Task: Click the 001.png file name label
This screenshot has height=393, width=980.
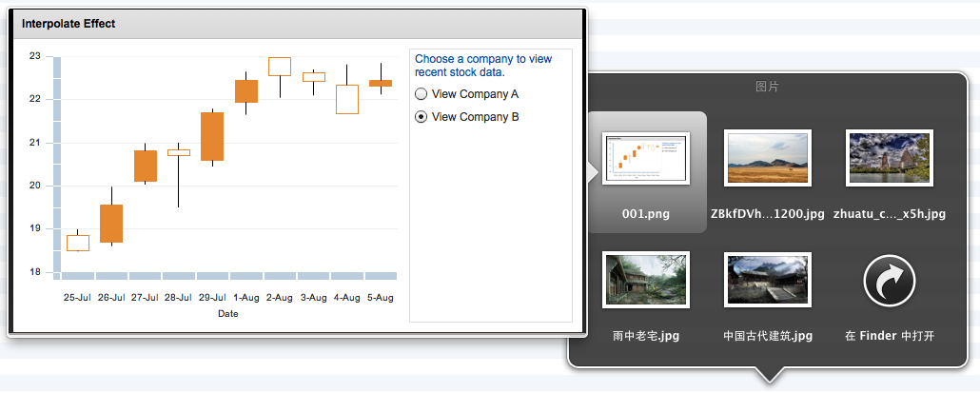Action: coord(646,214)
